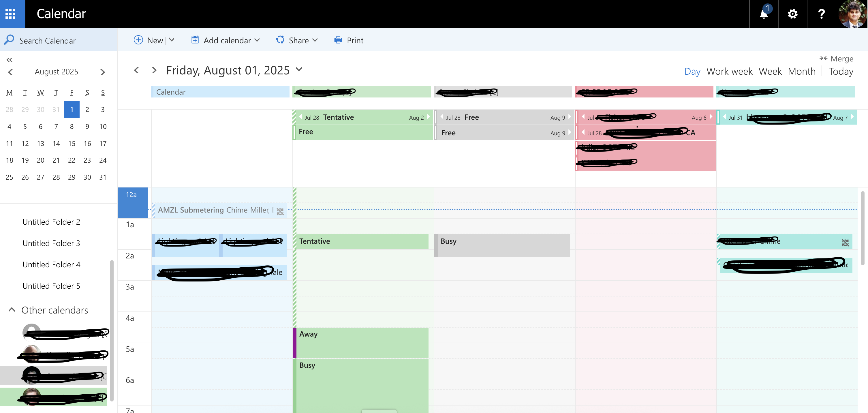The image size is (868, 413).
Task: Open the green Free all-day event
Action: (x=362, y=132)
